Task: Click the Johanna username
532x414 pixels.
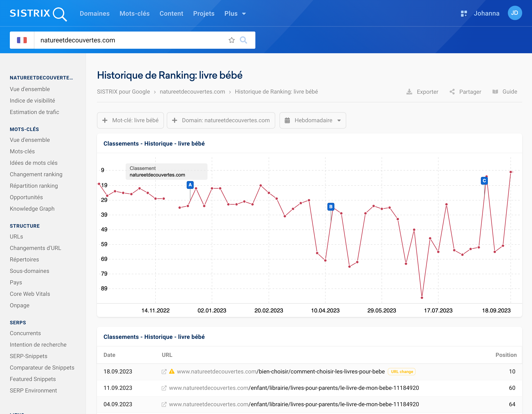Action: (486, 13)
